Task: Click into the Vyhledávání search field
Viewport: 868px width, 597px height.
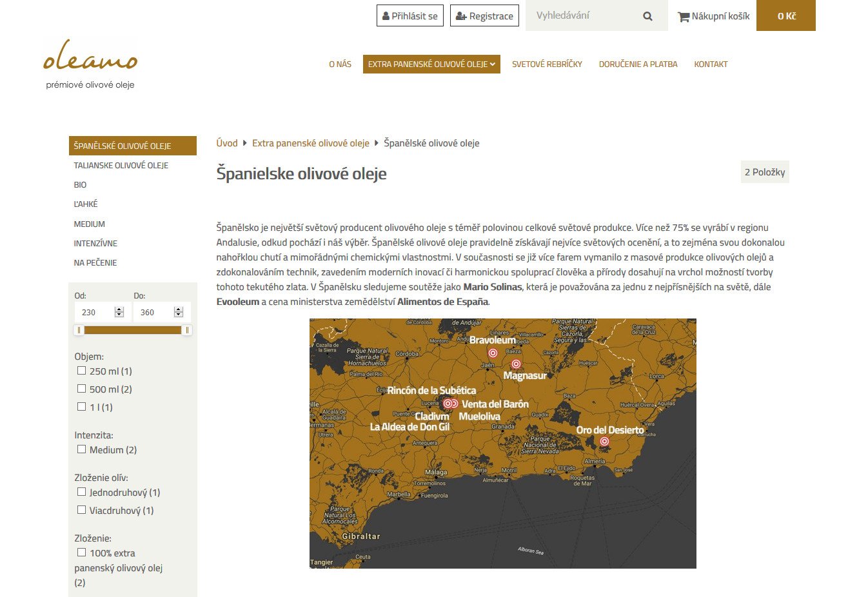Action: coord(580,15)
